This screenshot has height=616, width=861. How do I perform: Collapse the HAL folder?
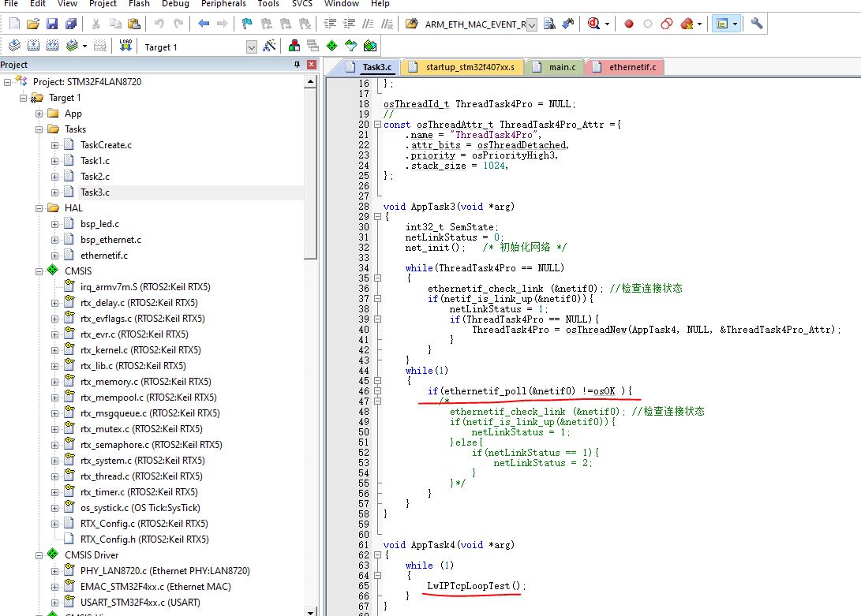pos(39,209)
